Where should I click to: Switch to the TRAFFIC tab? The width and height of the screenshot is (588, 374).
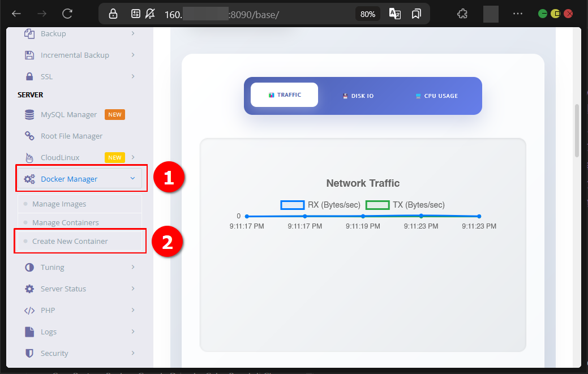pos(284,95)
